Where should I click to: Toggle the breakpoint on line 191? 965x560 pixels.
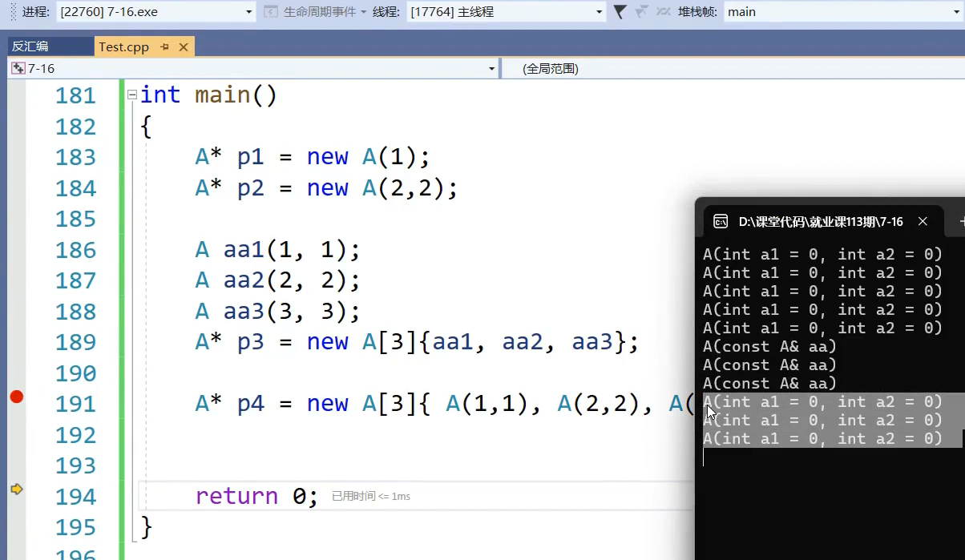tap(17, 397)
